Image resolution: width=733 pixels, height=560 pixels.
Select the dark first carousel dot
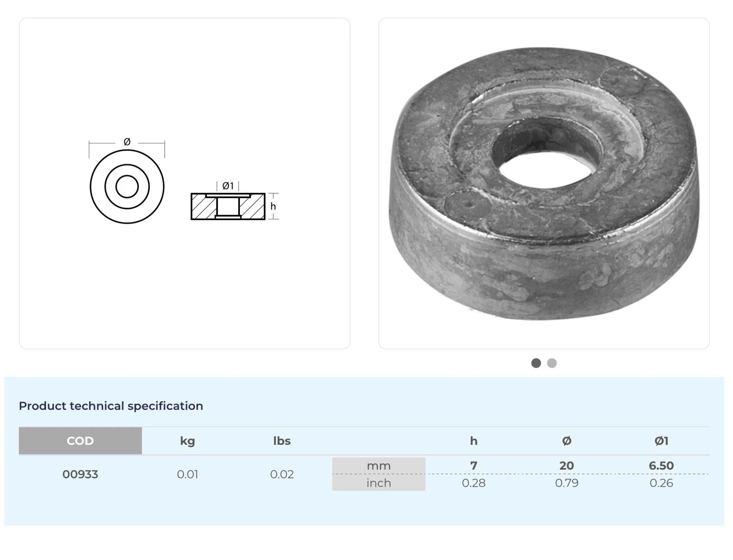(536, 363)
